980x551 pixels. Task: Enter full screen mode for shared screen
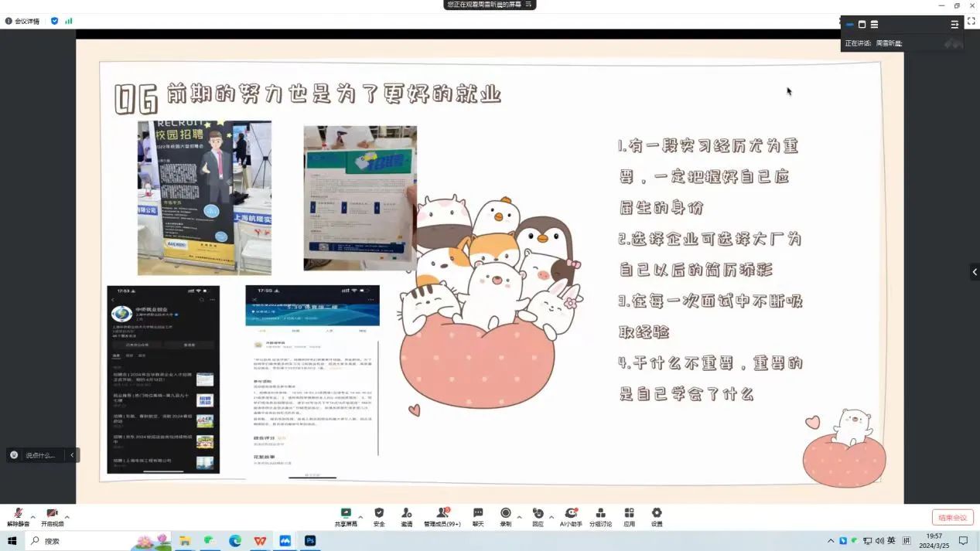pos(971,21)
